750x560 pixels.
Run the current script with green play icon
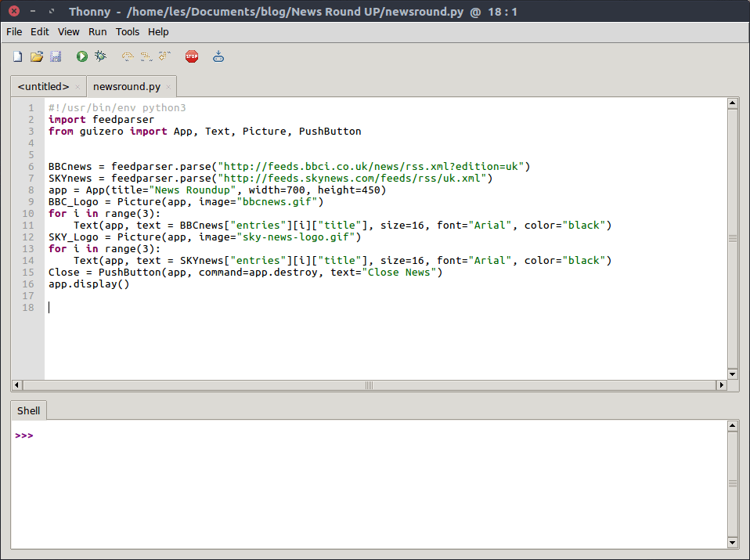(x=81, y=56)
